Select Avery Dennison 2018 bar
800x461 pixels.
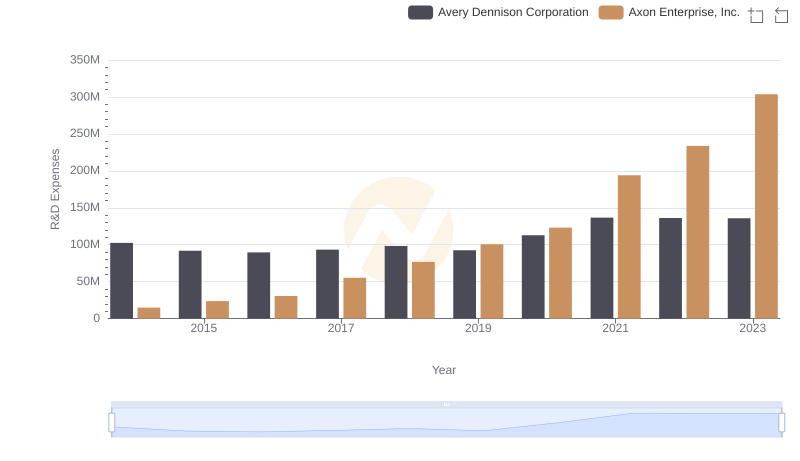(x=396, y=282)
